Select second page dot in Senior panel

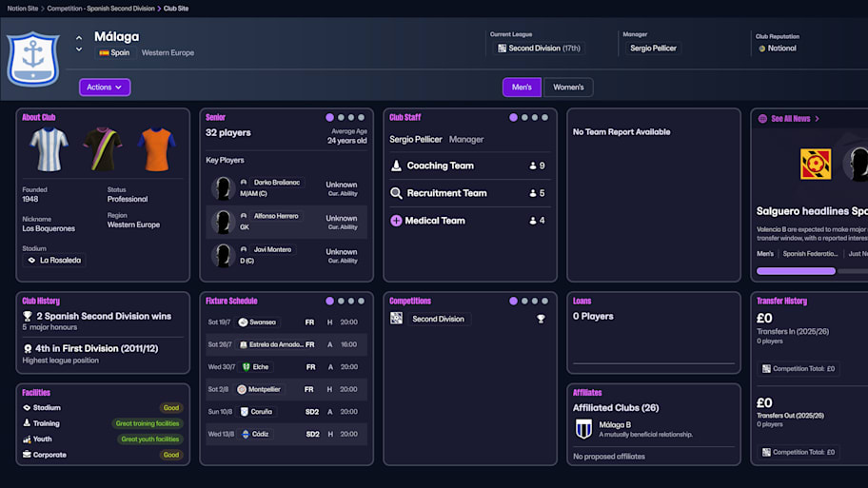coord(341,118)
